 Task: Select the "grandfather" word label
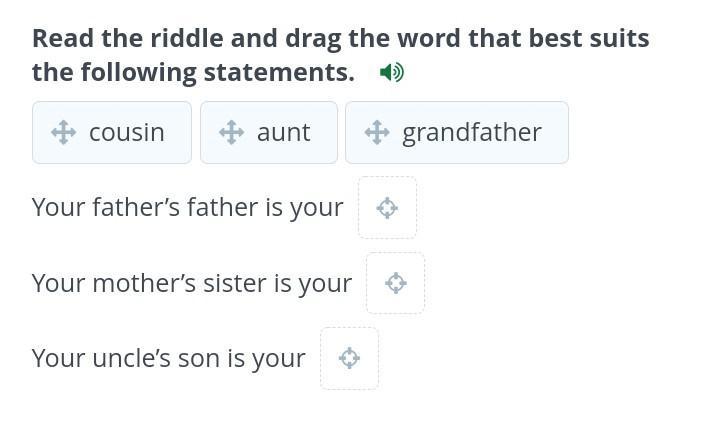471,132
